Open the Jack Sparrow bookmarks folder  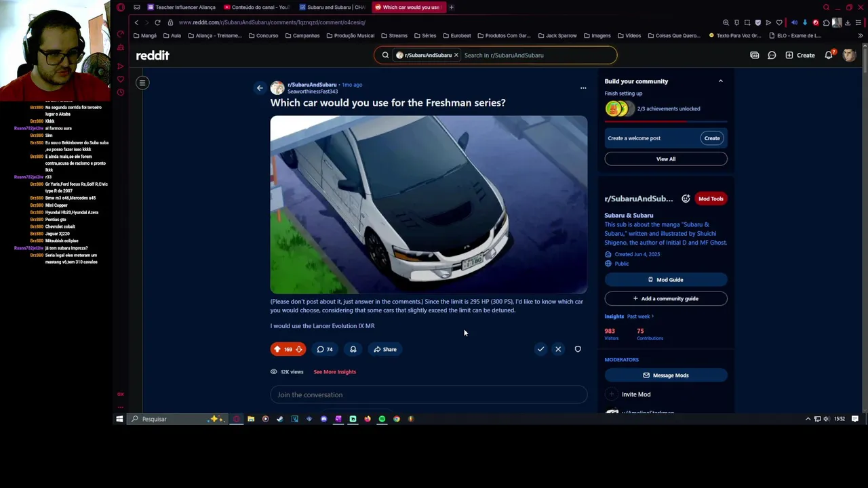558,35
